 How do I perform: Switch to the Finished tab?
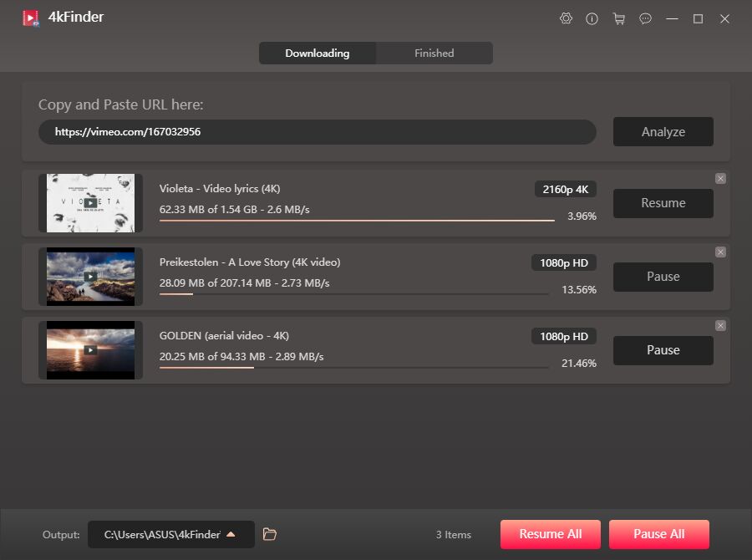coord(434,53)
